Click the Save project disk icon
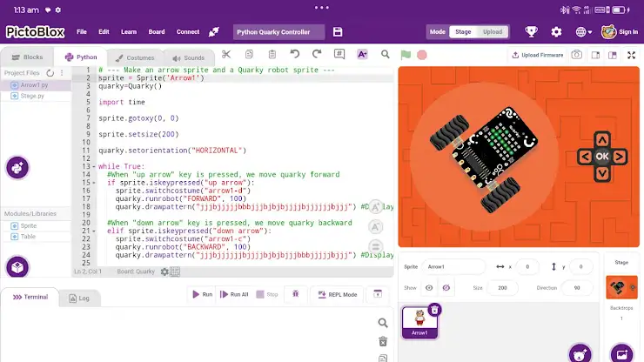This screenshot has width=644, height=362. pyautogui.click(x=338, y=31)
